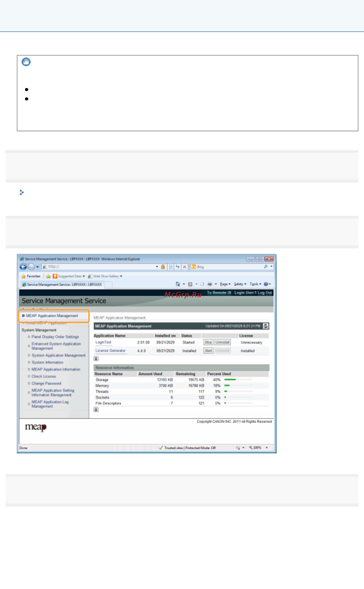Click Stop for LoginTool

(208, 342)
